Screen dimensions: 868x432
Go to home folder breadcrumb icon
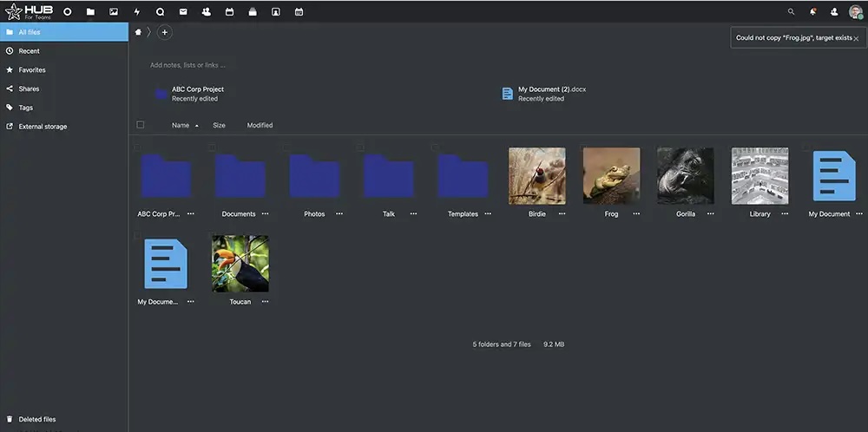coord(138,32)
